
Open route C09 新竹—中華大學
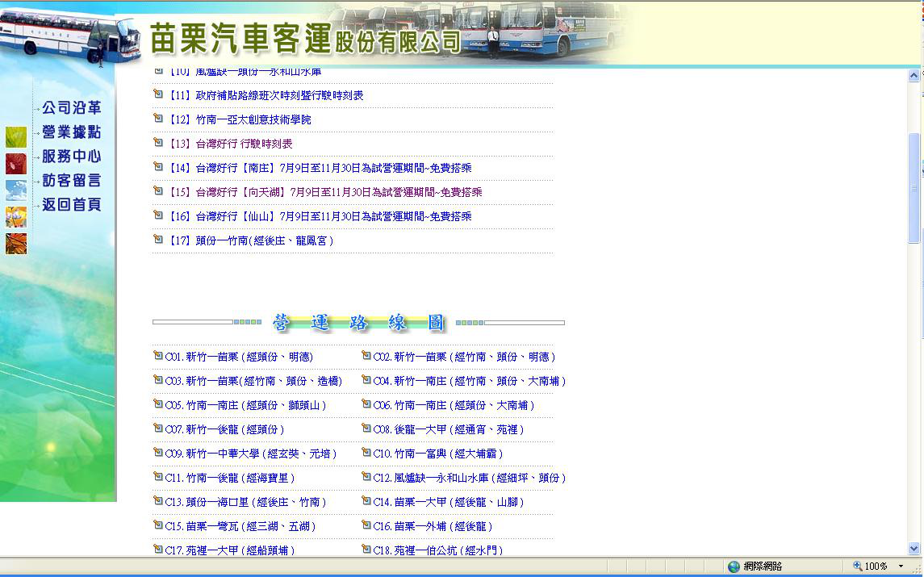[x=251, y=454]
